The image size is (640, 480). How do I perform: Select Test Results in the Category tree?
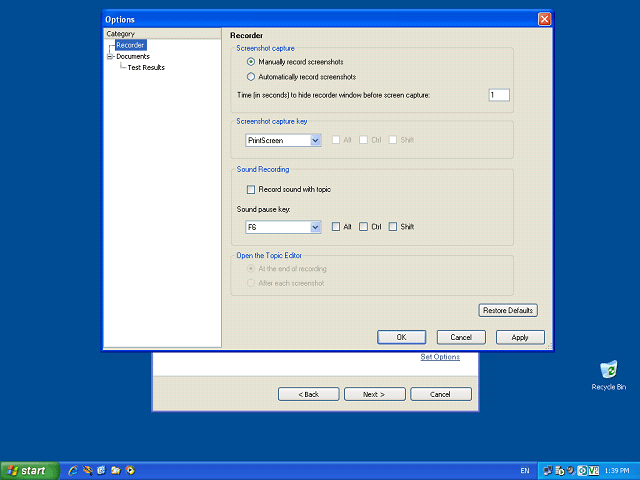point(146,67)
